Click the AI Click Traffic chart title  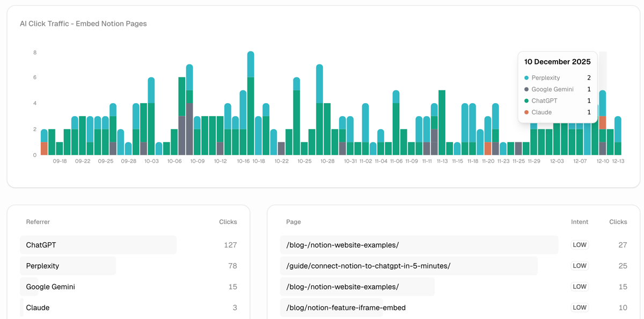(x=83, y=24)
